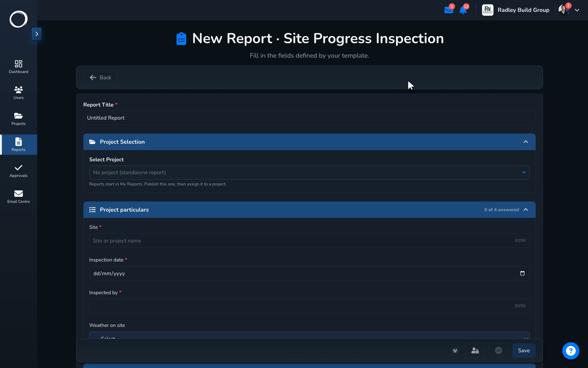Click the Radley company logo
This screenshot has height=368, width=588.
click(488, 10)
